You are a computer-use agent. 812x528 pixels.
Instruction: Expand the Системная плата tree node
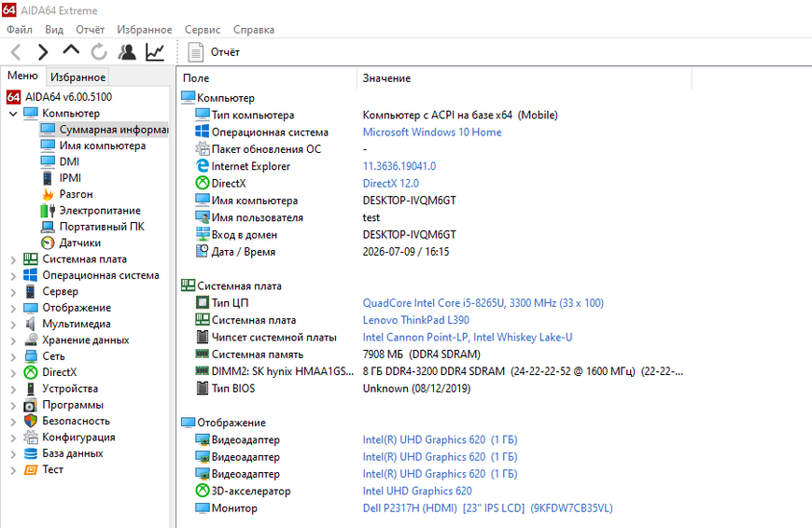point(13,259)
